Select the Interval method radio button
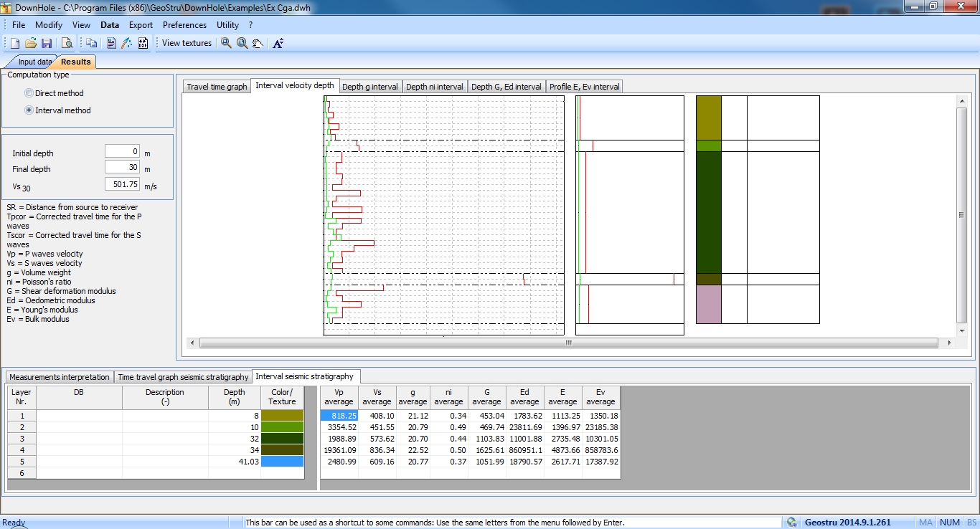Image resolution: width=980 pixels, height=529 pixels. (x=29, y=110)
